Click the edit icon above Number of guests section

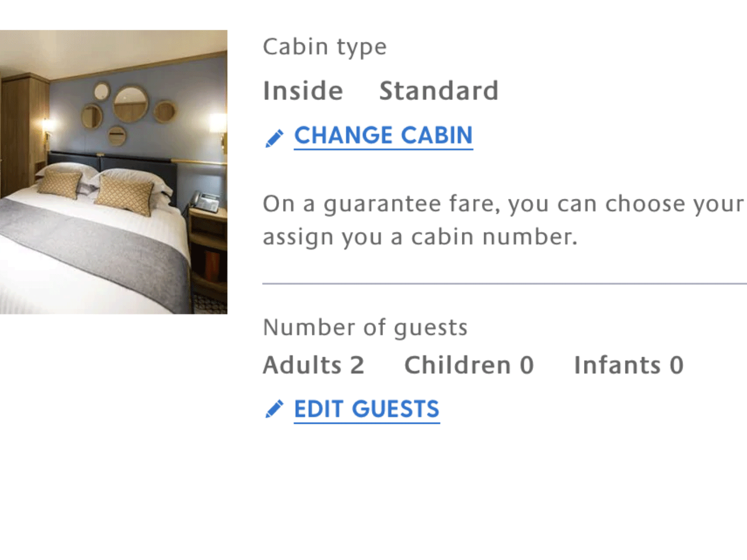273,136
